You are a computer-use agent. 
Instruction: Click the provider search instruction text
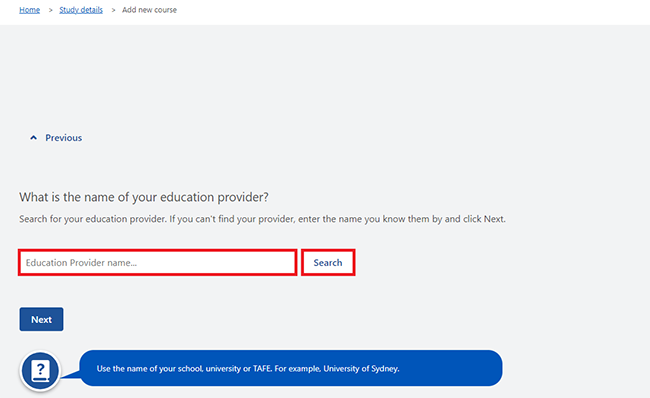pyautogui.click(x=262, y=219)
